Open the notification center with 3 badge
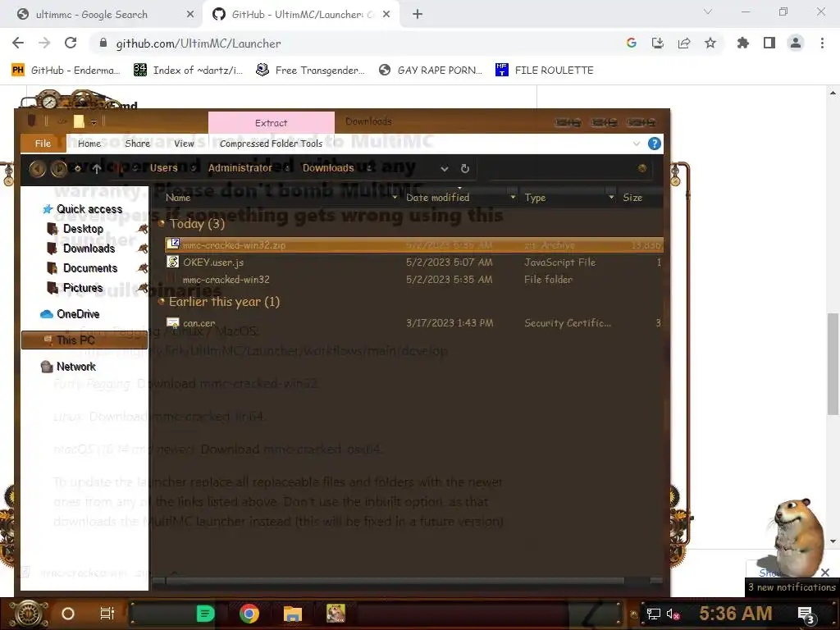The width and height of the screenshot is (840, 630). pos(806,614)
